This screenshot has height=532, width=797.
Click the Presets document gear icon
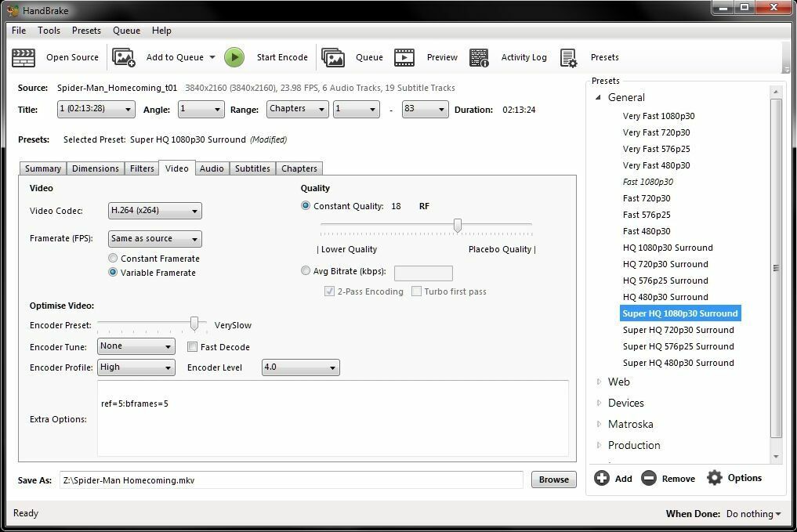(568, 57)
